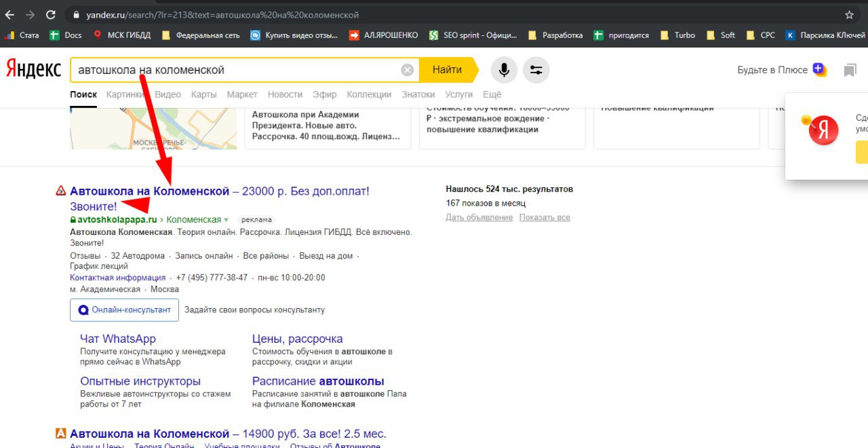Switch to Новости tab
The image size is (868, 448).
[285, 94]
